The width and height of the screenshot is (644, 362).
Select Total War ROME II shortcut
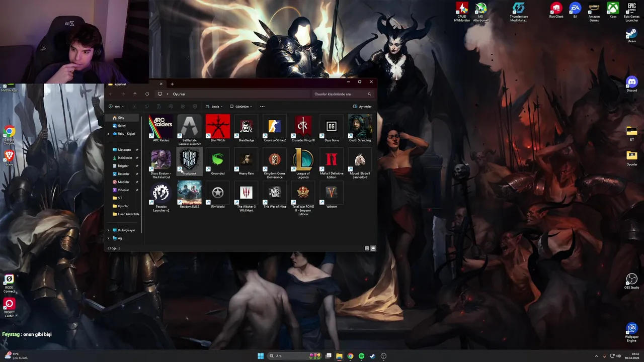(x=303, y=199)
